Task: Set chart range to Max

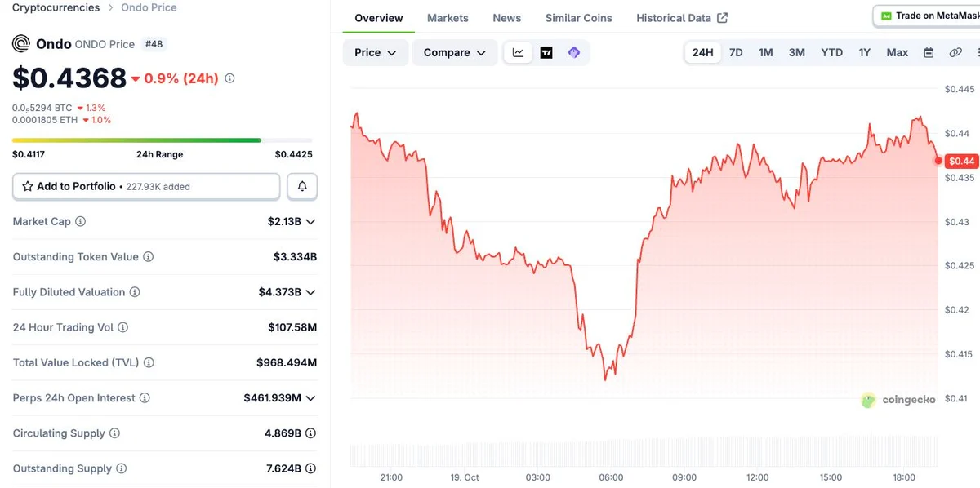Action: 897,52
